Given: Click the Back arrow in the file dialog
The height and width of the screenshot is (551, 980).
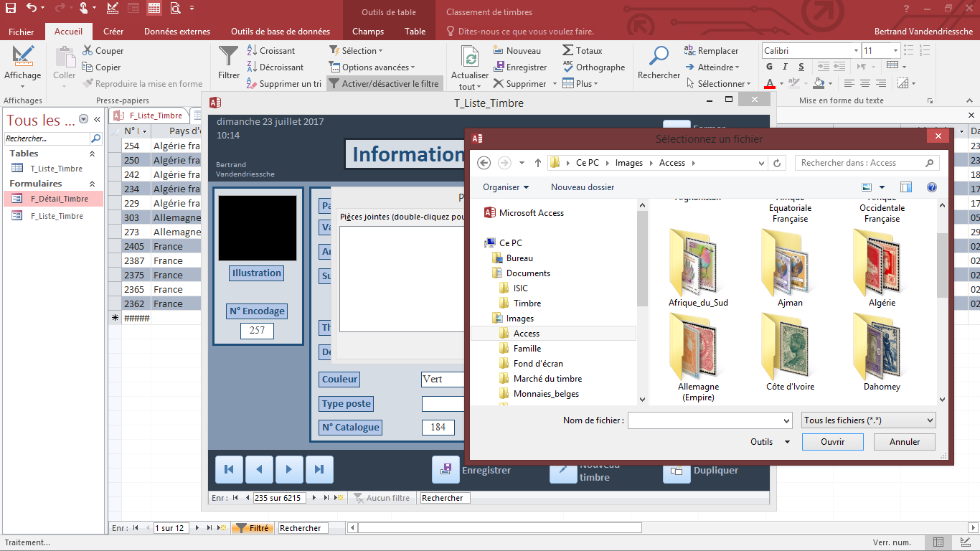Looking at the screenshot, I should pos(484,163).
